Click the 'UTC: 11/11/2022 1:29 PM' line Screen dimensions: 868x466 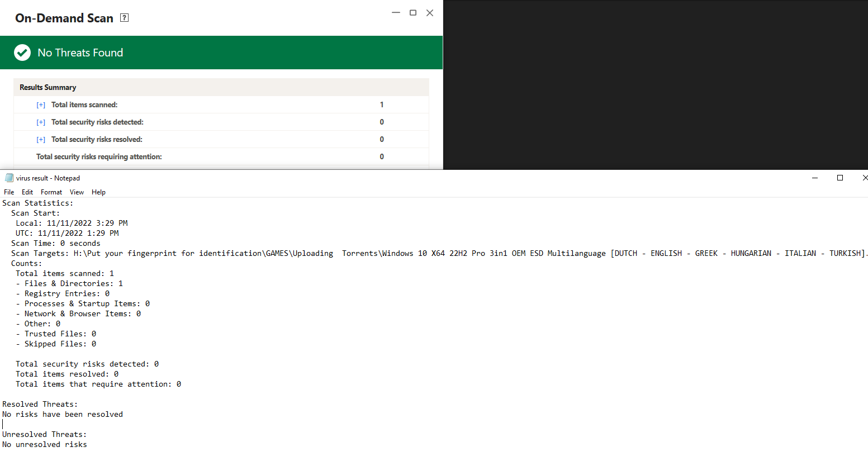tap(67, 234)
